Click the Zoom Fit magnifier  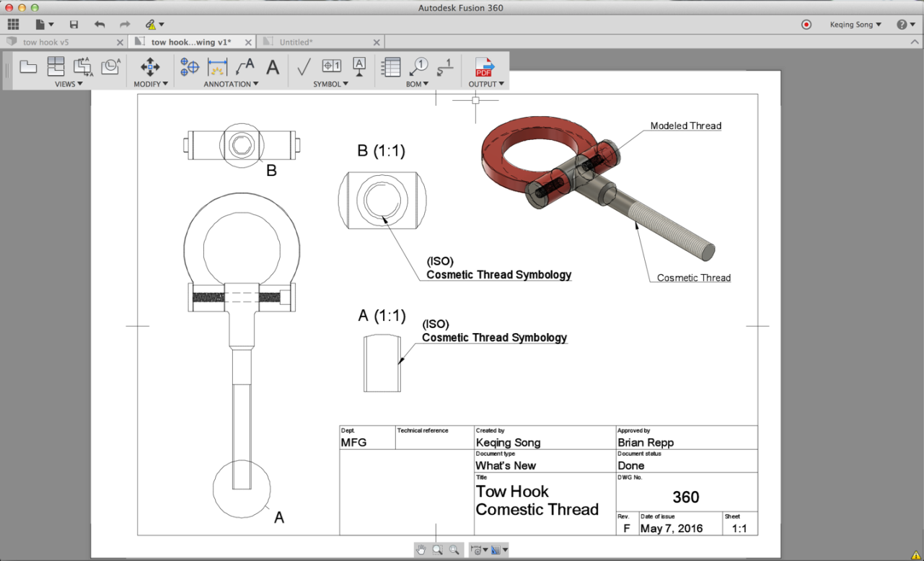[x=454, y=550]
